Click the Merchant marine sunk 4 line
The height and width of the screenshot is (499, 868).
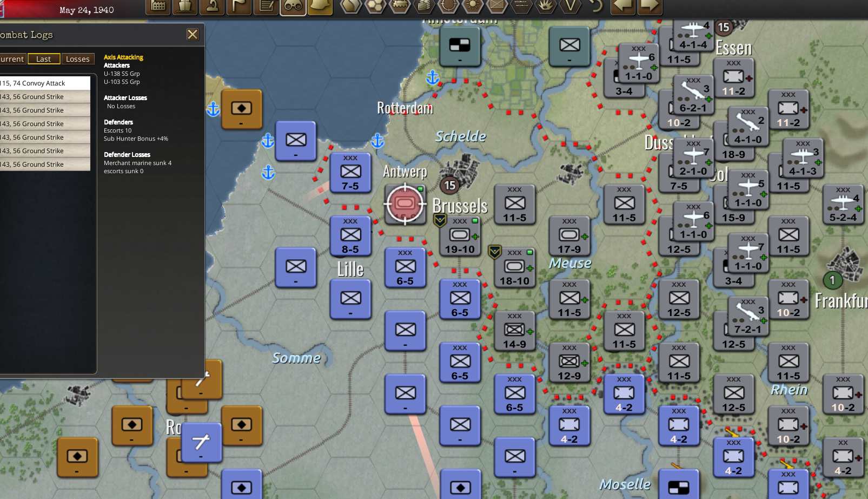137,163
